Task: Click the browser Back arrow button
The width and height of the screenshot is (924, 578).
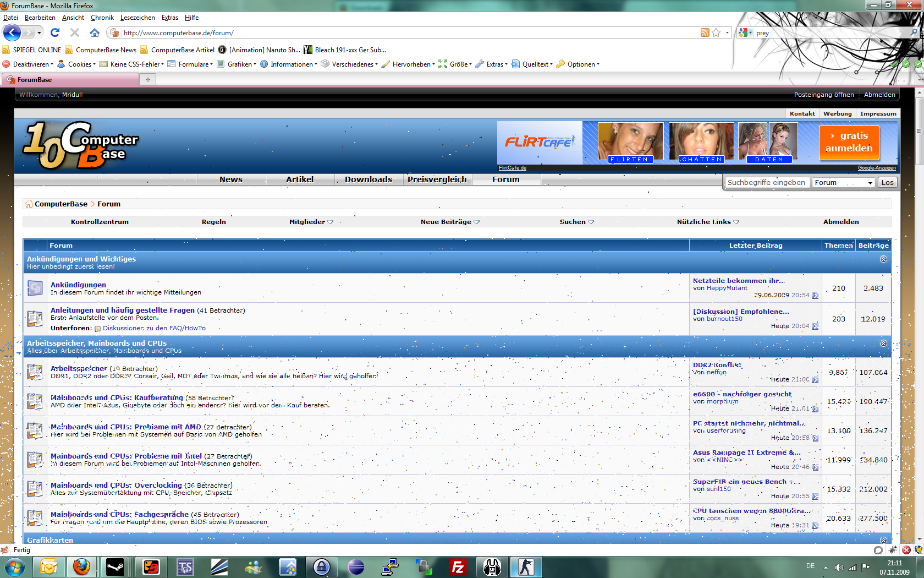Action: [12, 32]
